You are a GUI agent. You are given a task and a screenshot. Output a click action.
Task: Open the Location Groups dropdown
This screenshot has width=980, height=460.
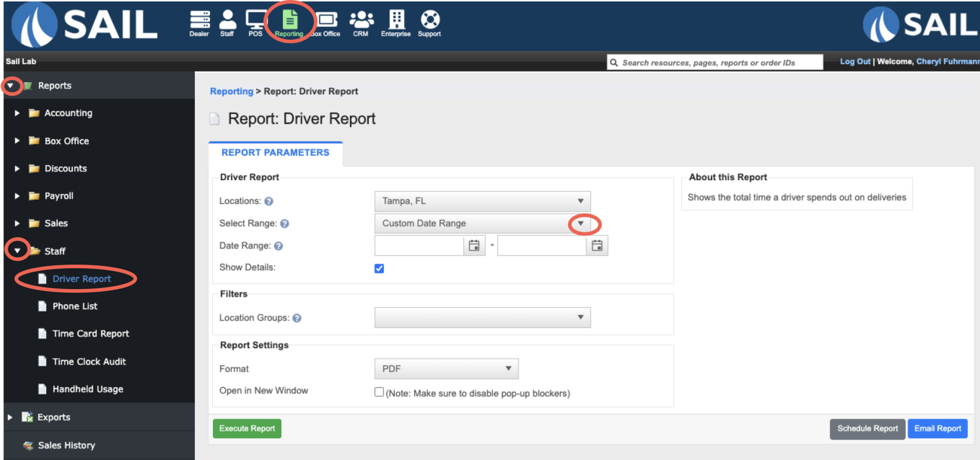tap(482, 318)
